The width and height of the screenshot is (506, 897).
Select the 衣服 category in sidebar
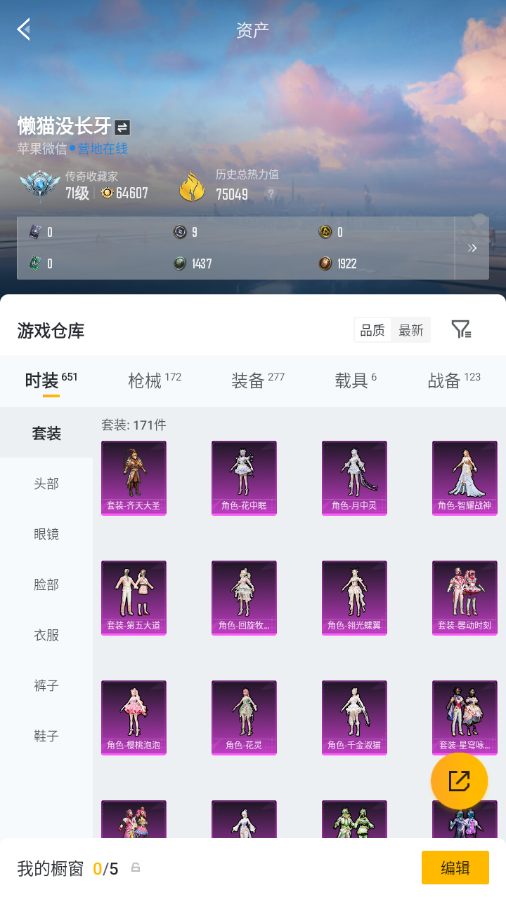[46, 634]
